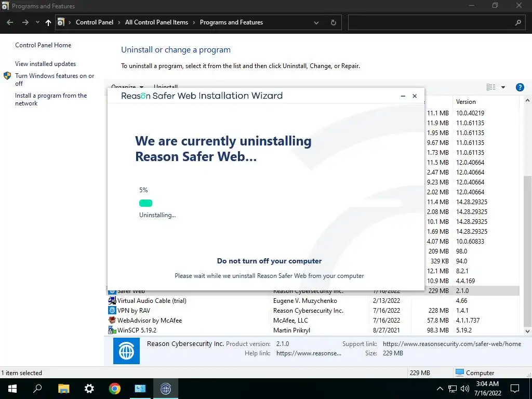Click the McAfee, LLC publisher cell
Screen dimensions: 532x399
pyautogui.click(x=290, y=320)
